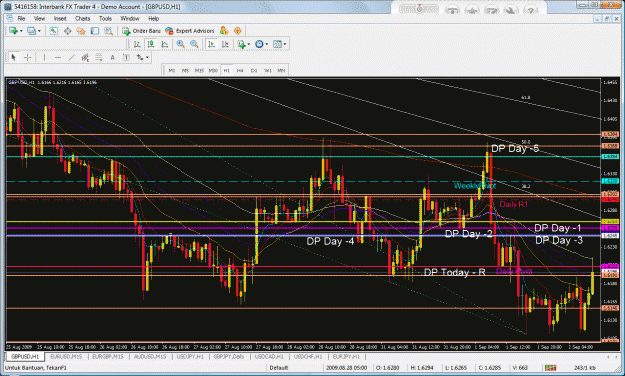Screen dimensions: 625x376
Task: Expand the Profiles dropdown arrow
Action: click(x=39, y=31)
